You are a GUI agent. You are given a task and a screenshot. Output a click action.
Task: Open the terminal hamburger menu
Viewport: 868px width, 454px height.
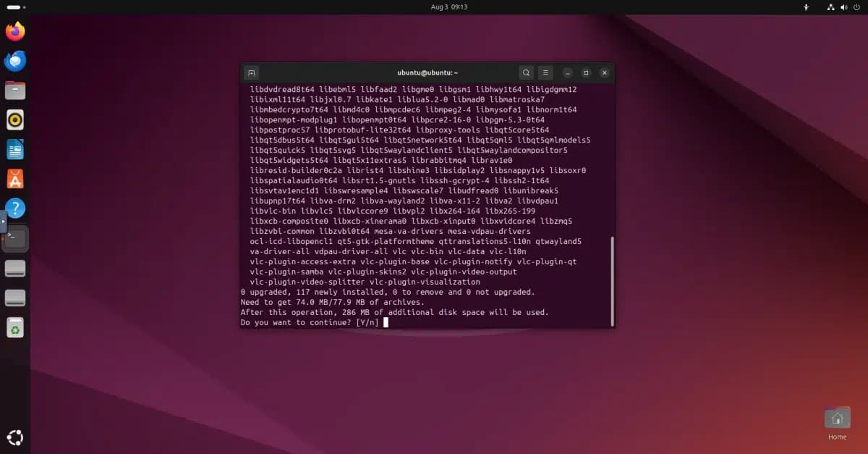[545, 72]
